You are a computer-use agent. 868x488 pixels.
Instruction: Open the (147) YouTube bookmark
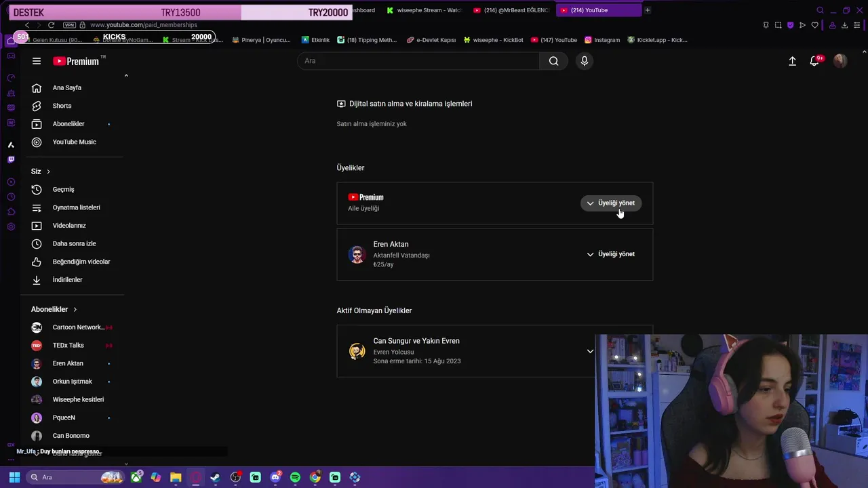coord(554,40)
